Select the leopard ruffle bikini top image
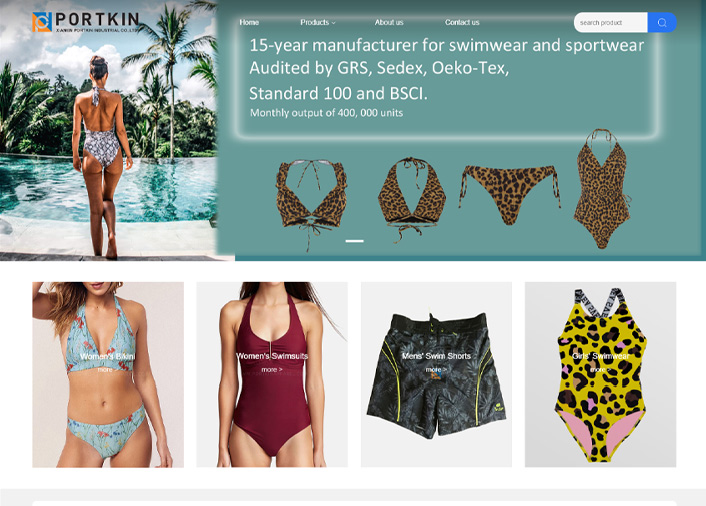Image resolution: width=706 pixels, height=506 pixels. [x=312, y=203]
